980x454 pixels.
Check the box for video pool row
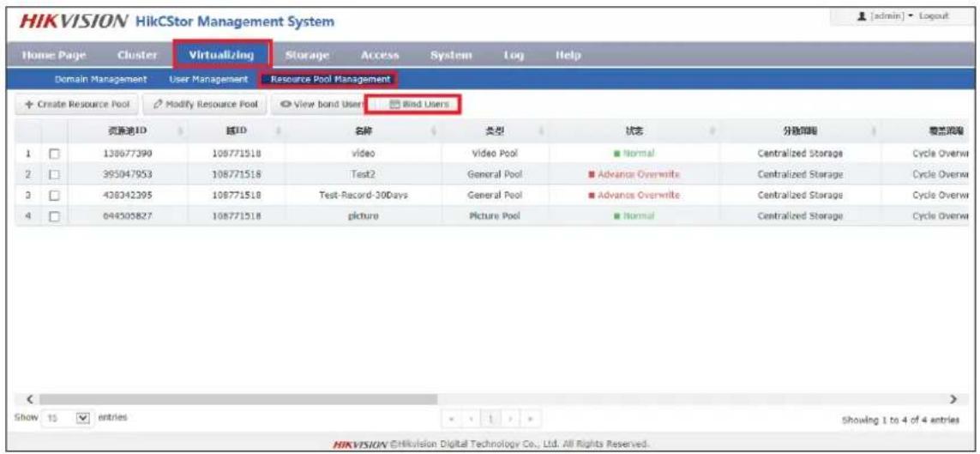click(54, 154)
